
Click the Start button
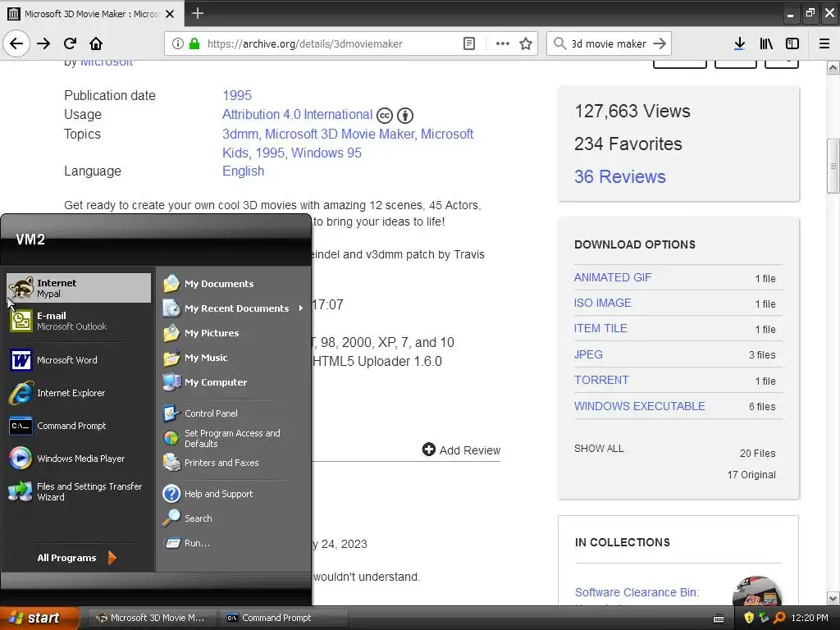pyautogui.click(x=39, y=618)
